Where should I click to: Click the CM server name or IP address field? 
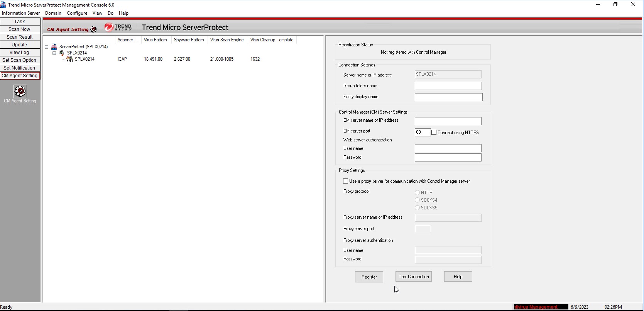pos(448,121)
